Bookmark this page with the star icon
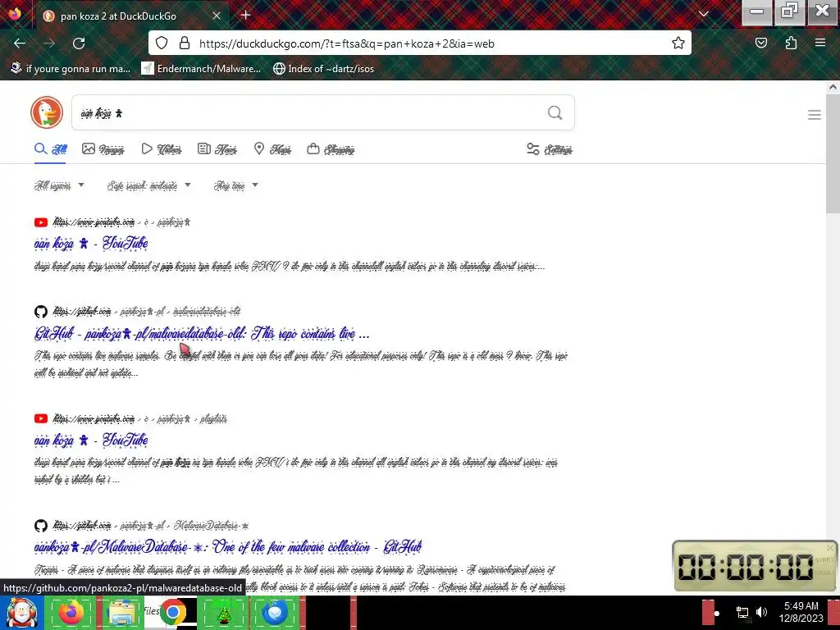This screenshot has width=840, height=630. pyautogui.click(x=678, y=43)
